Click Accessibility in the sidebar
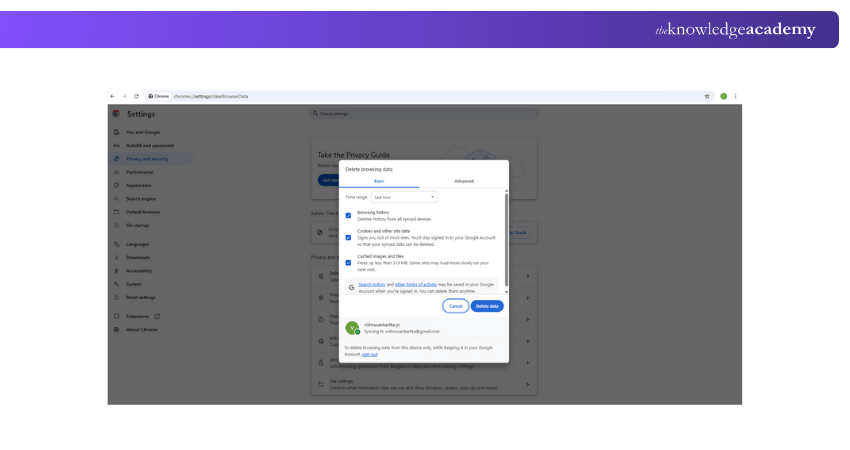Screen dimensions: 850x450 point(139,271)
